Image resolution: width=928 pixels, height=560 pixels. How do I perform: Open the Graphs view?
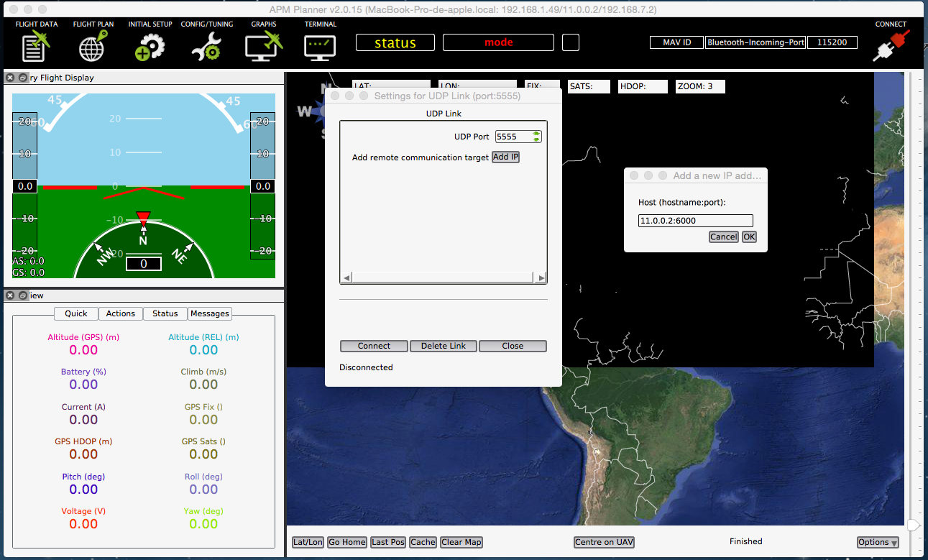(264, 45)
